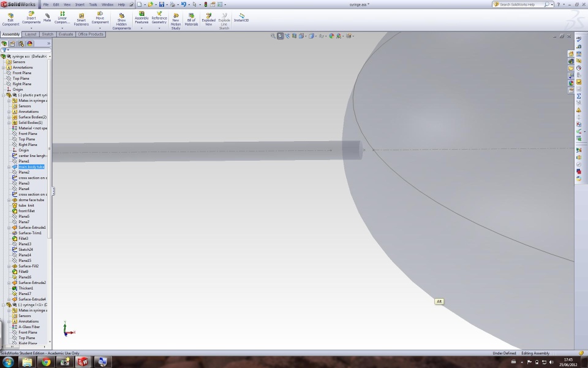
Task: Open Chrome from the taskbar
Action: 46,362
